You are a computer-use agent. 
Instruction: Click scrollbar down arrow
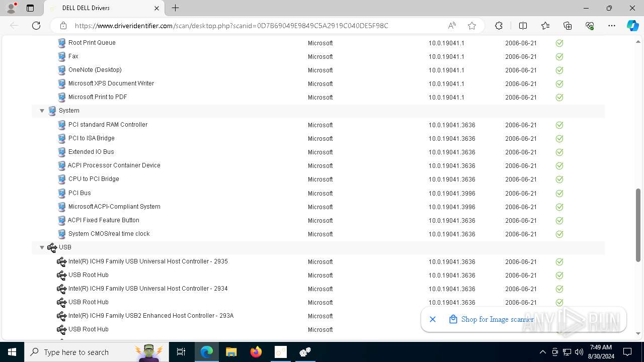pos(638,333)
